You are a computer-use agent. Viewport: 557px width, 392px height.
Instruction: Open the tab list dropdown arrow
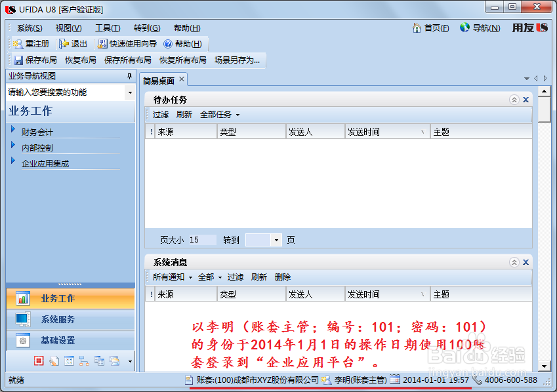pos(527,79)
